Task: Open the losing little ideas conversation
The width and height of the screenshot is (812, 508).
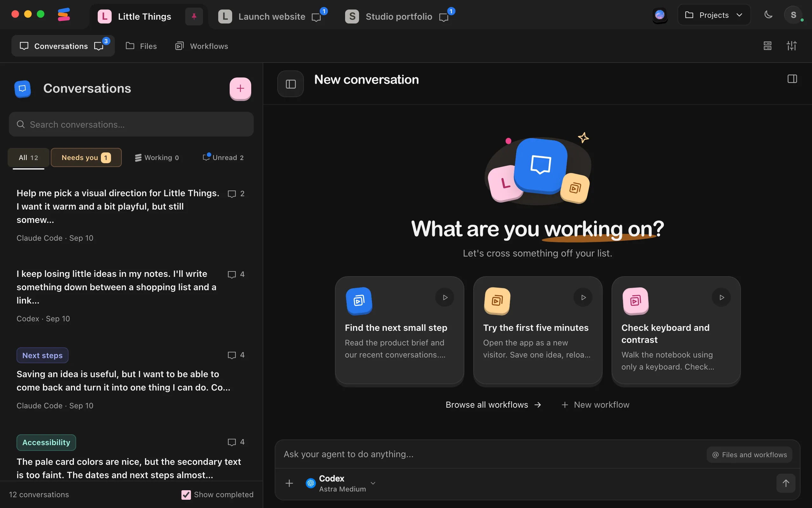Action: tap(131, 296)
